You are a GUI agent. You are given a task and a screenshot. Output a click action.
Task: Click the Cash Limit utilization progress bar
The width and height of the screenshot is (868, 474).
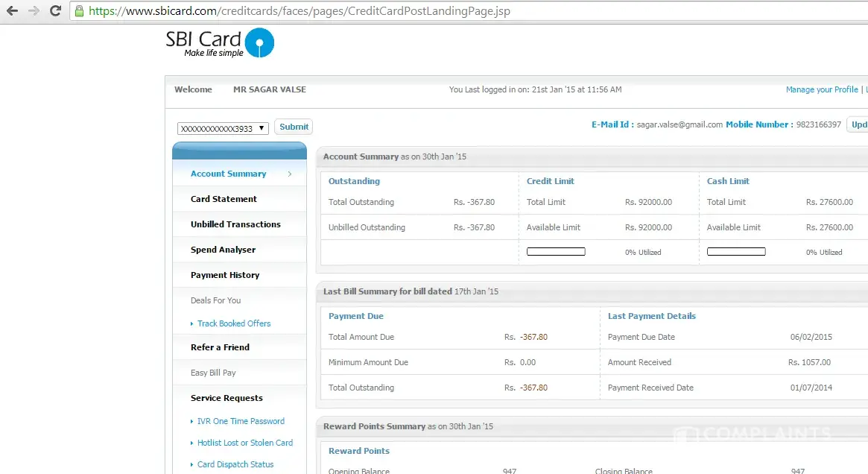click(x=736, y=252)
